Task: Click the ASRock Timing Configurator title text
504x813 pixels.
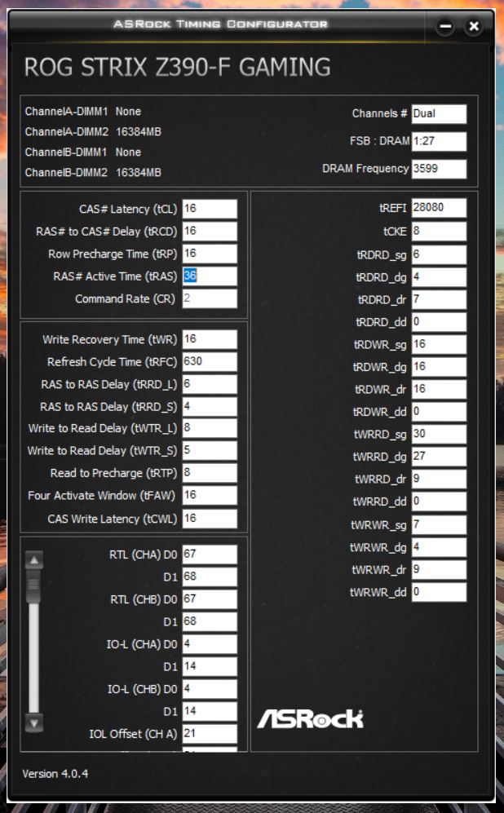Action: click(220, 24)
